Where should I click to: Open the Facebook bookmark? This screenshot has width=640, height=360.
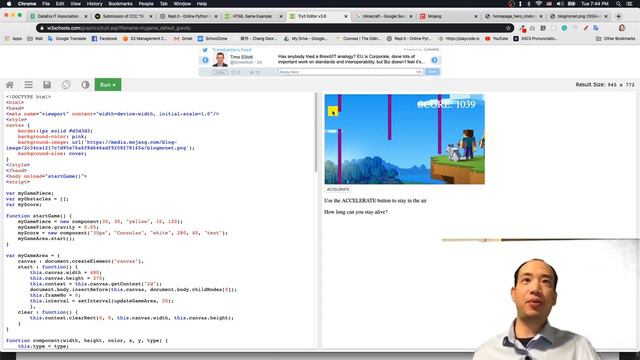(104, 38)
